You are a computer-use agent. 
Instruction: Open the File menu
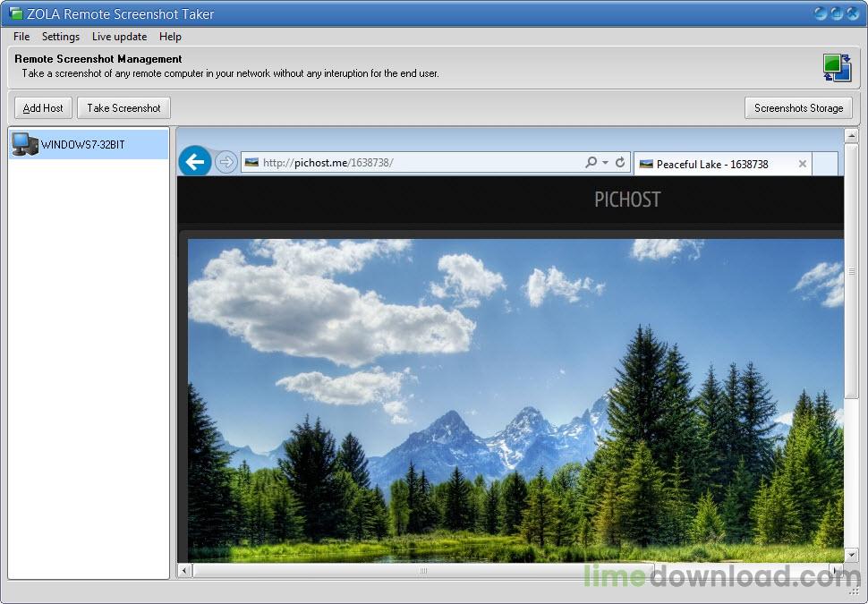pos(21,37)
